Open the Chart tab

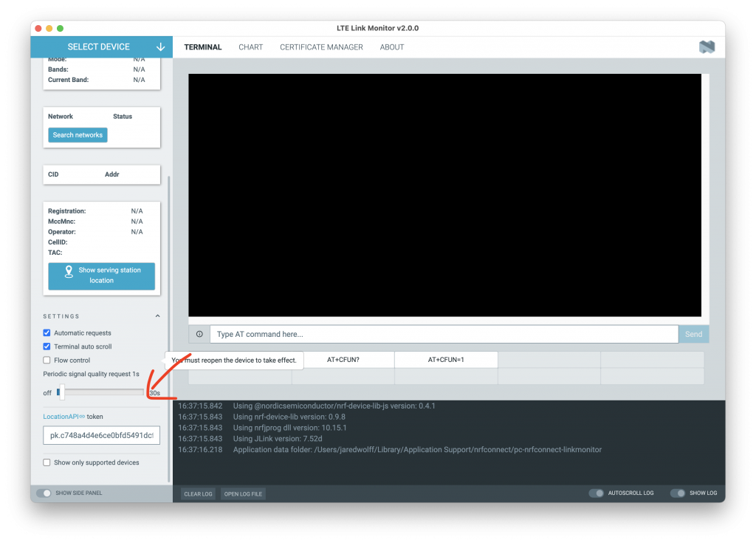[251, 47]
